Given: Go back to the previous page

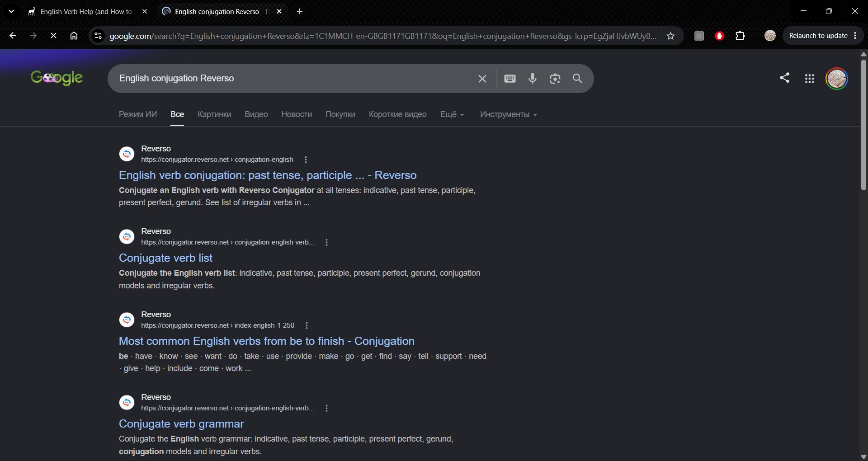Looking at the screenshot, I should click(x=13, y=36).
